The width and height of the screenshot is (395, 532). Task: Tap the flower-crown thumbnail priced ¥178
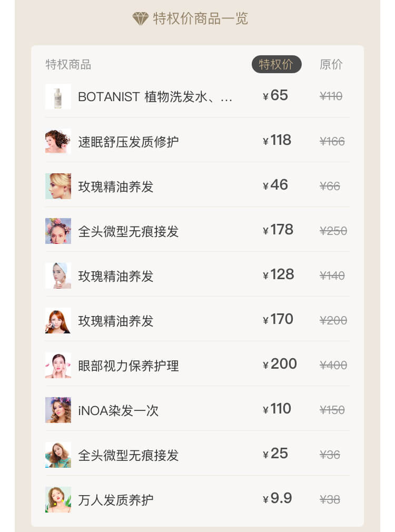[x=58, y=231]
